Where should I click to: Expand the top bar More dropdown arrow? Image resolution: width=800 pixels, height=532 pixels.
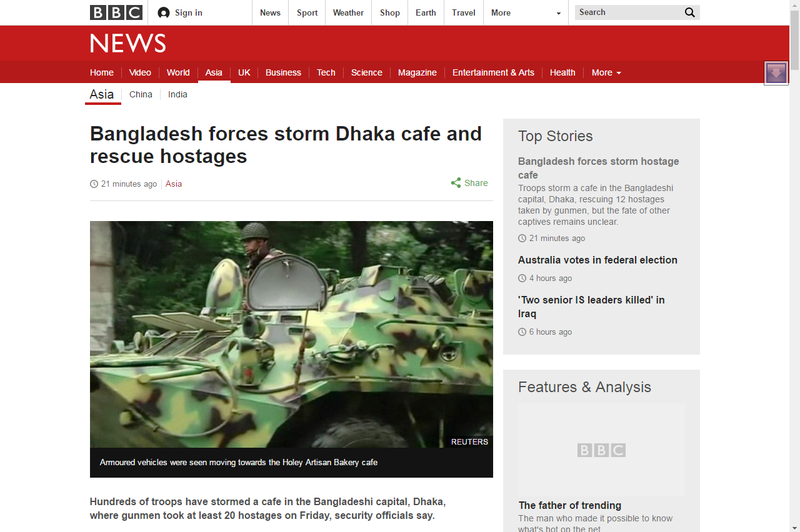click(558, 13)
